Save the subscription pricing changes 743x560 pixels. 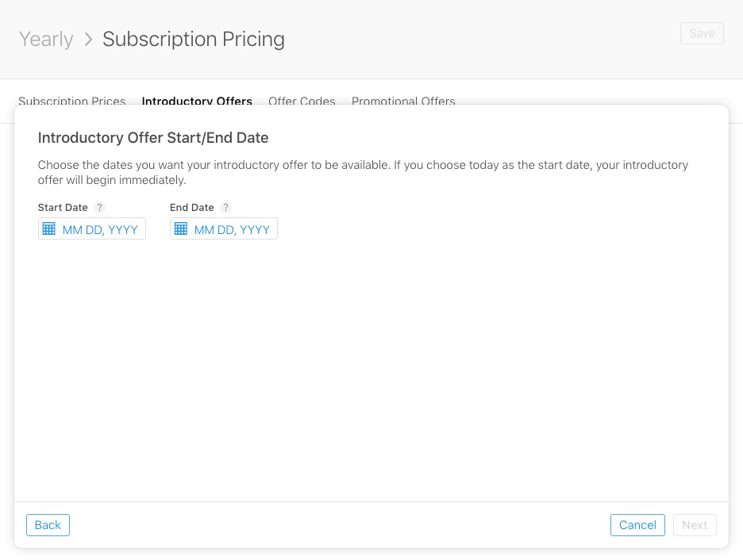coord(702,33)
